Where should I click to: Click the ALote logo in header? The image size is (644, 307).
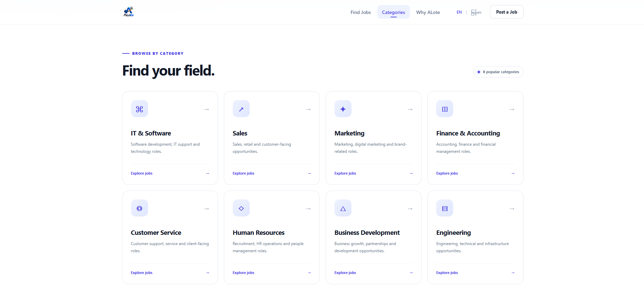[x=129, y=12]
